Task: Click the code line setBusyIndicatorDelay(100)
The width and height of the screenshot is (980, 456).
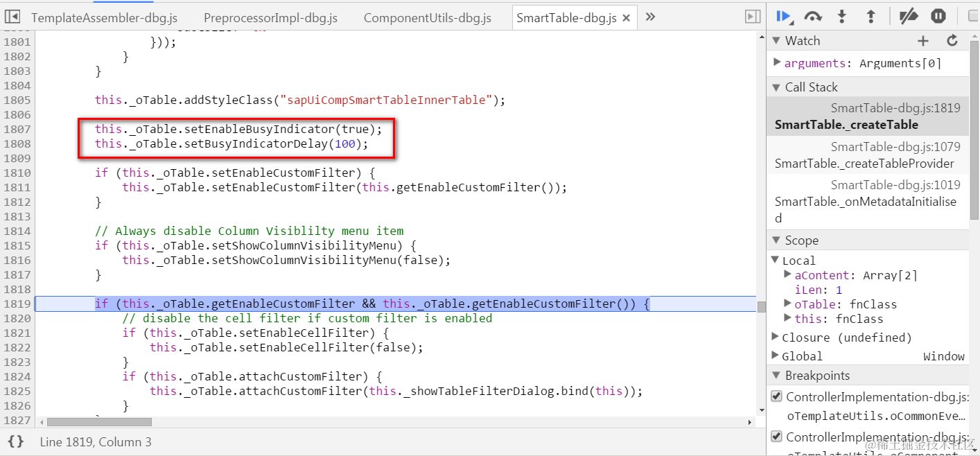Action: coord(231,143)
